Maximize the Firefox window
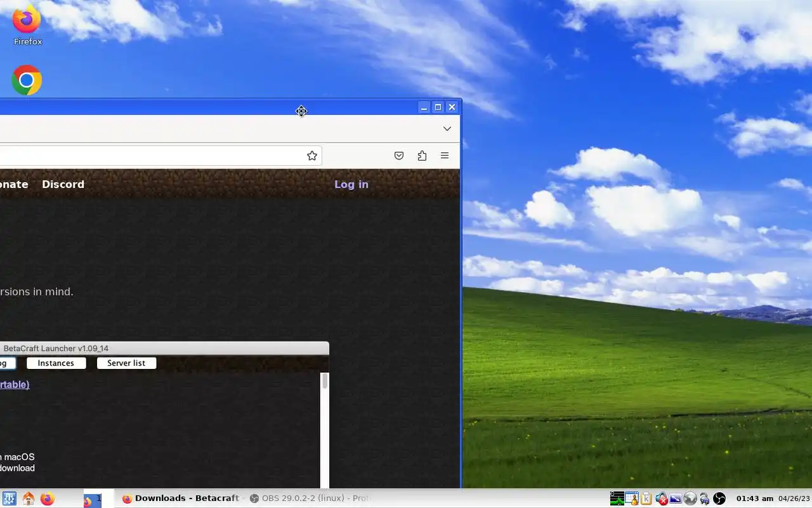 (438, 107)
